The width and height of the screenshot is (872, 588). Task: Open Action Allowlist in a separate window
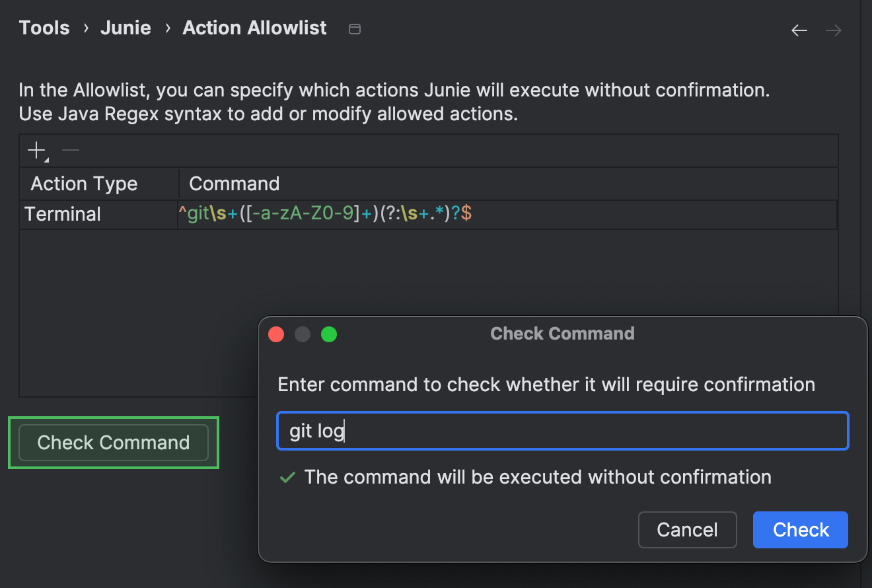point(355,29)
